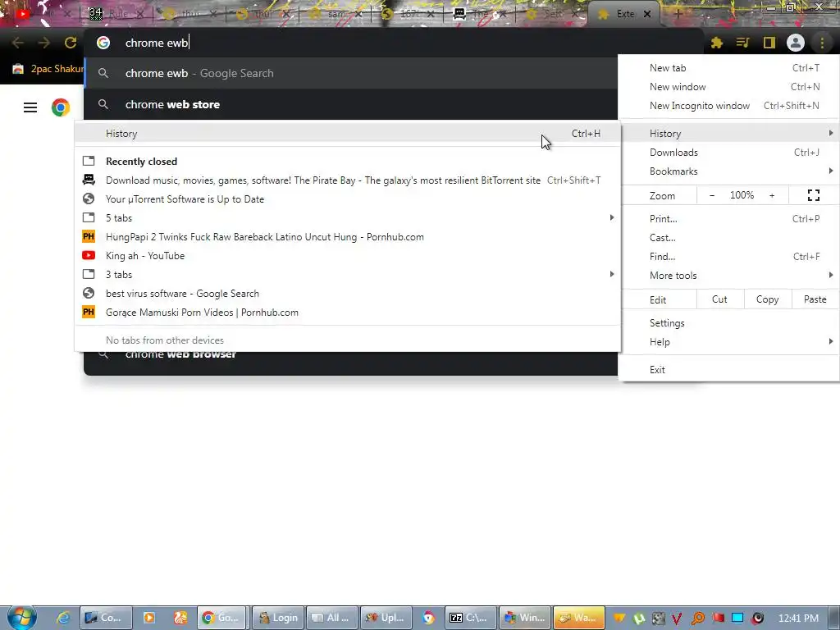Viewport: 840px width, 630px height.
Task: Increase zoom with the plus button
Action: 772,195
